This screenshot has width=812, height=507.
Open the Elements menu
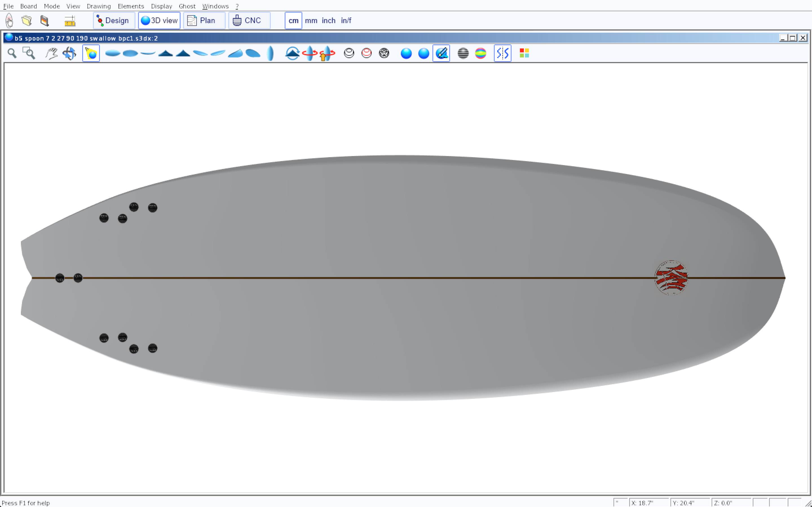point(131,6)
